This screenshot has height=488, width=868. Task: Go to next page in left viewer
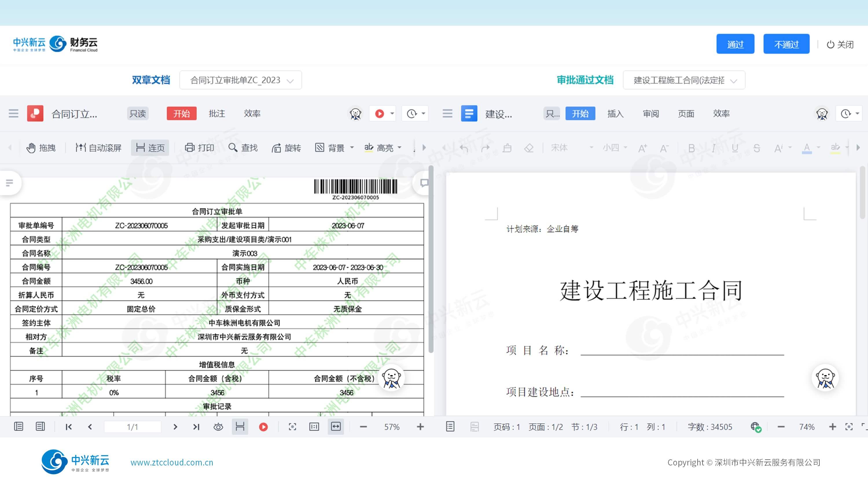tap(175, 427)
